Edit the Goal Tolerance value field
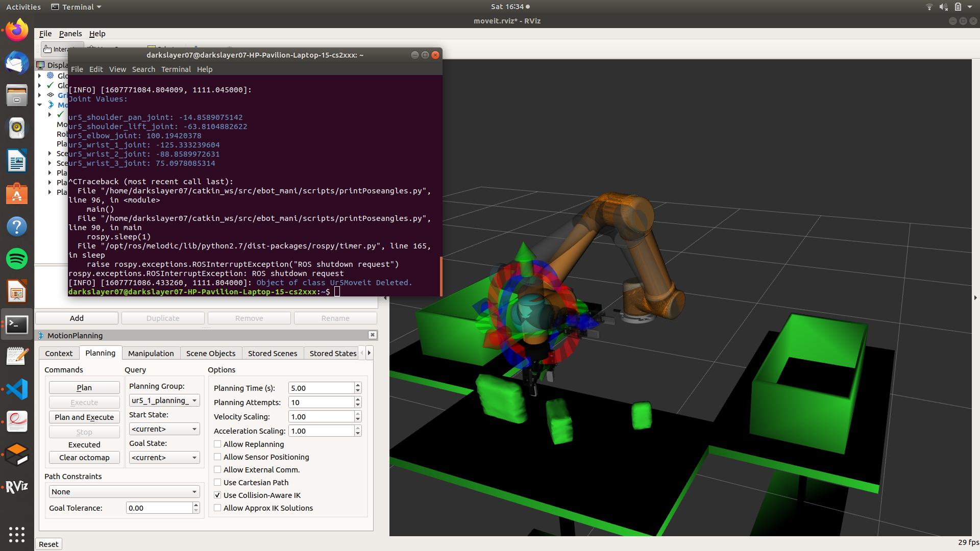The width and height of the screenshot is (980, 551). [x=158, y=508]
